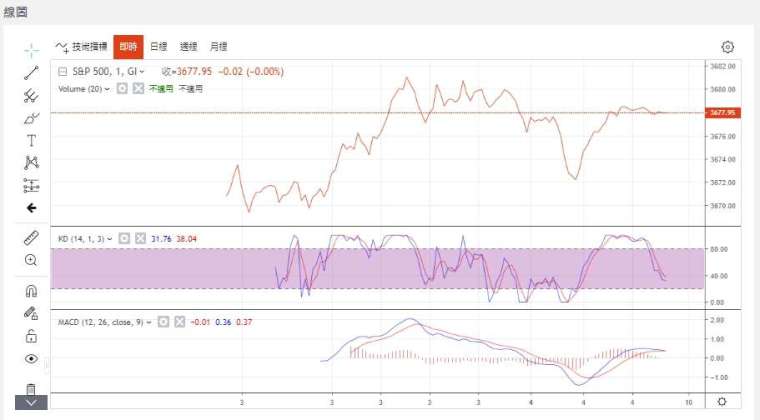Click the MACD histogram value -0.01
Image resolution: width=760 pixels, height=420 pixels.
tap(200, 322)
